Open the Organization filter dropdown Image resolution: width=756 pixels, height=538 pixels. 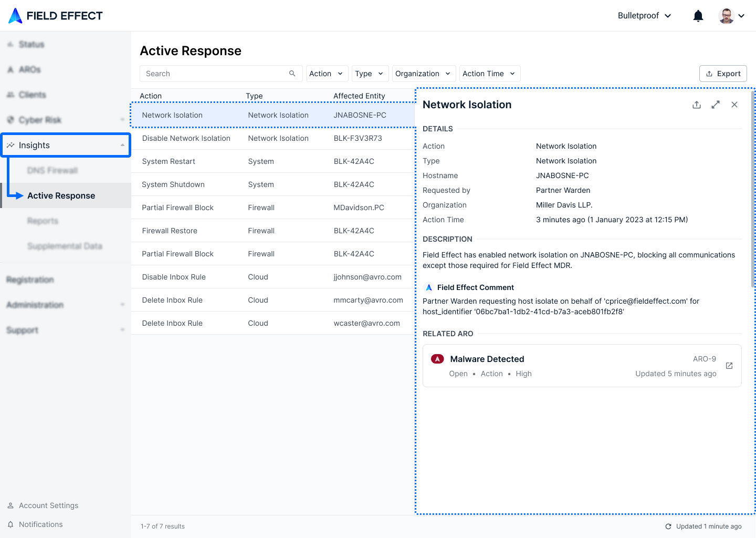coord(424,74)
